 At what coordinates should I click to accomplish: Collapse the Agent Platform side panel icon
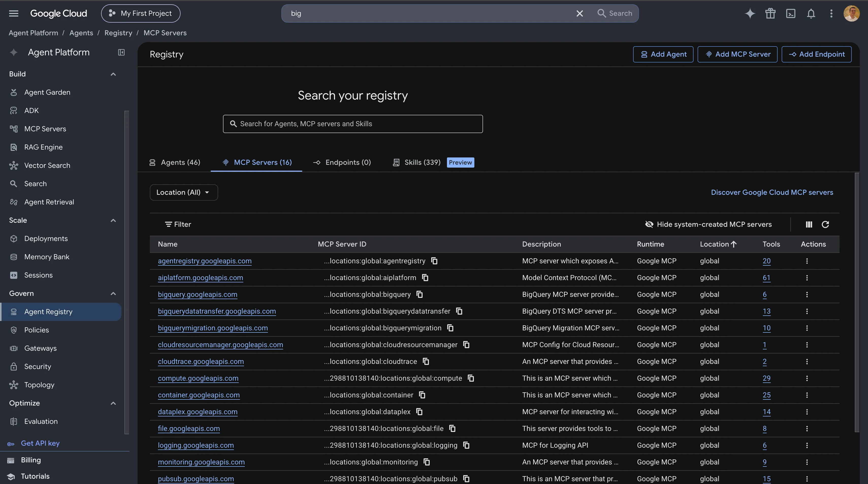(121, 52)
